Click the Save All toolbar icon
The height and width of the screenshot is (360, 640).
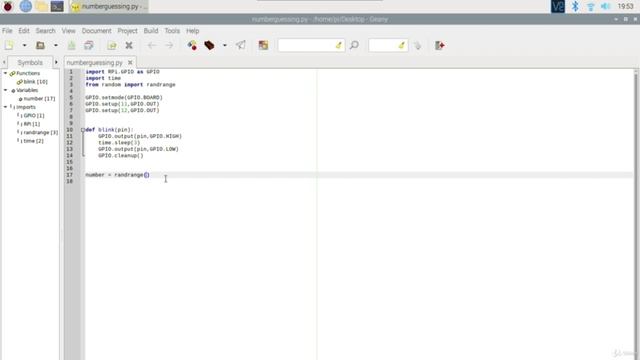(89, 45)
